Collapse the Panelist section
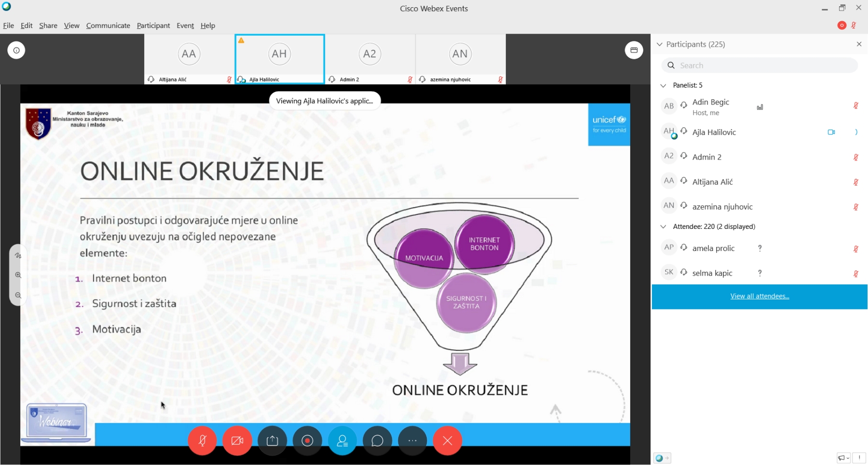This screenshot has width=868, height=465. (x=663, y=85)
